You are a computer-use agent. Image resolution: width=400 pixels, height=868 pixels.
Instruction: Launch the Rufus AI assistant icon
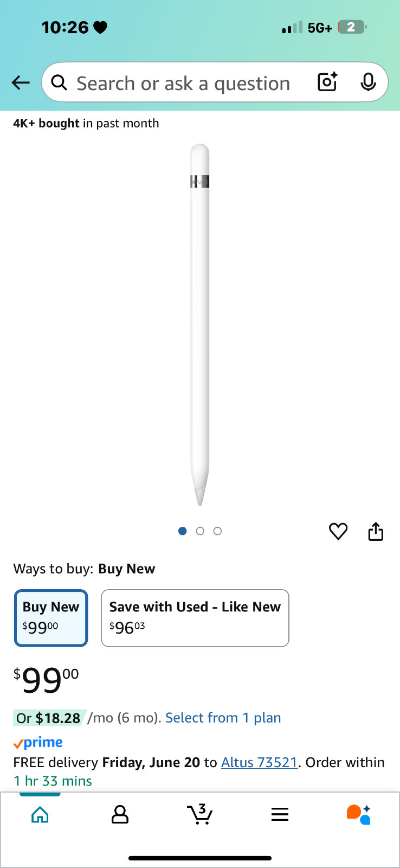pos(358,814)
